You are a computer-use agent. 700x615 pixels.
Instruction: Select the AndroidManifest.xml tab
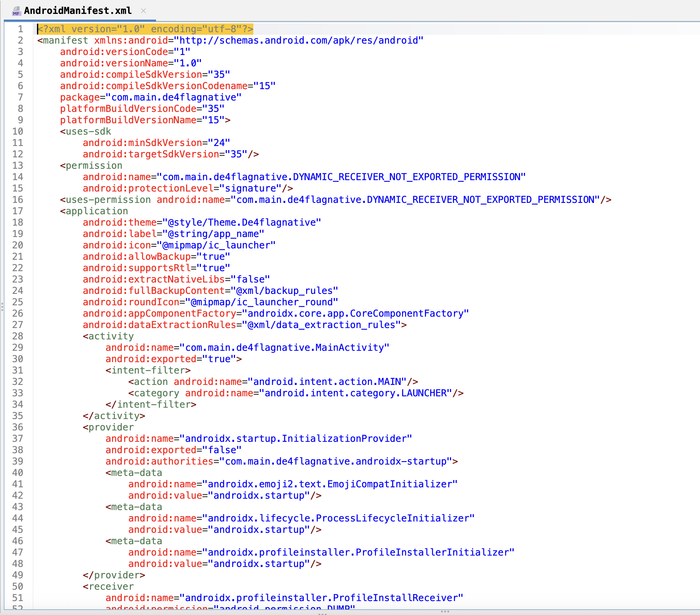[x=78, y=11]
